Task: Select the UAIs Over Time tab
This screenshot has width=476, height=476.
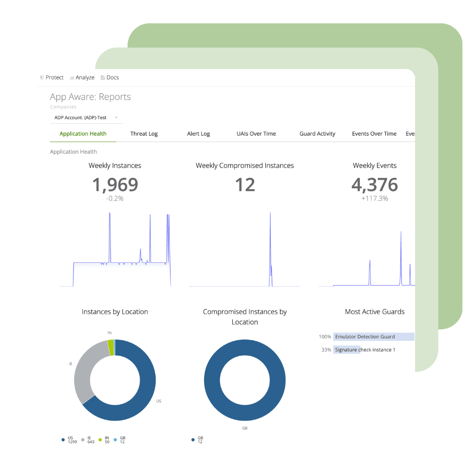Action: click(256, 134)
